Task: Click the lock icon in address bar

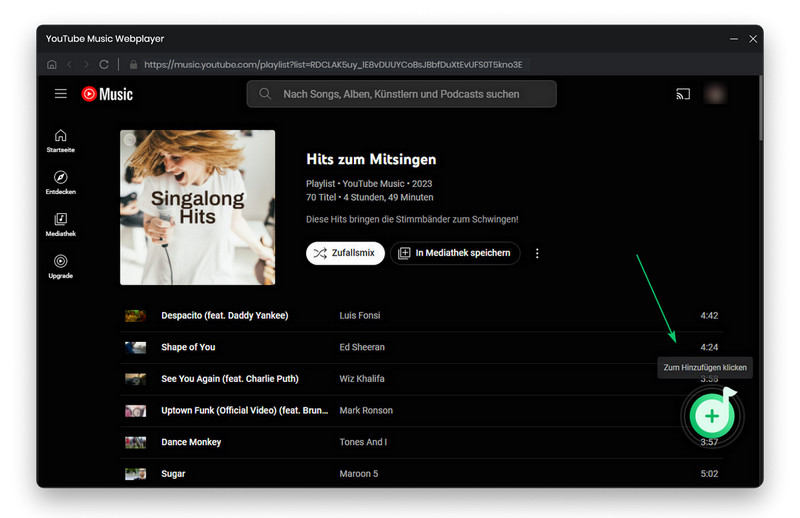Action: click(134, 65)
